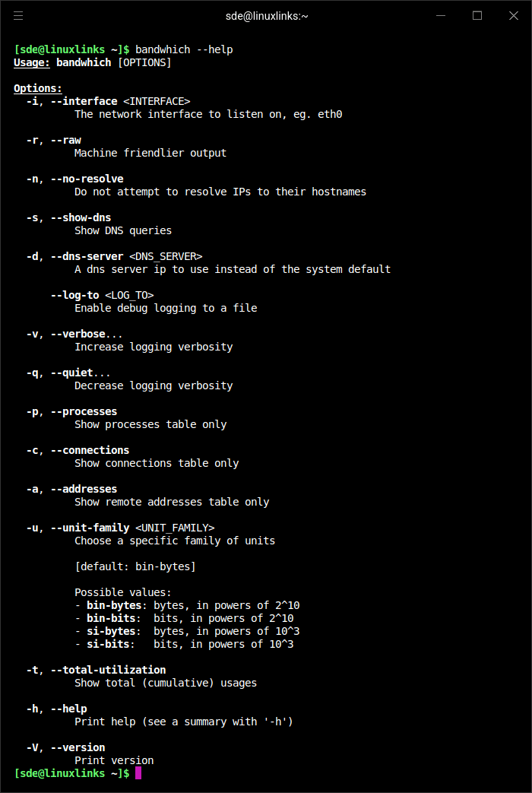Click the underlined Usage: heading
532x793 pixels.
[x=32, y=62]
